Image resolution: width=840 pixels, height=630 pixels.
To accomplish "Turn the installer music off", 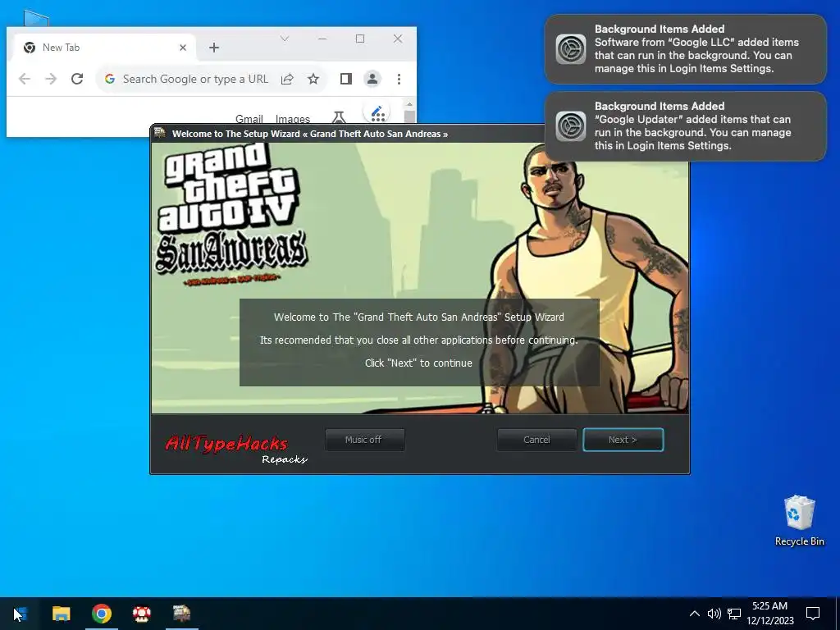I will (x=365, y=440).
